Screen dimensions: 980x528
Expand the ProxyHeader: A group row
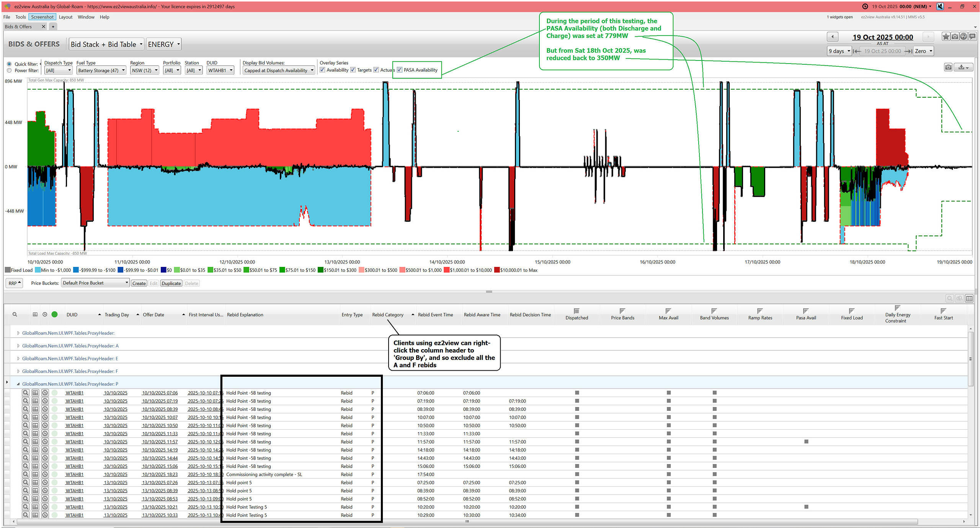[18, 346]
